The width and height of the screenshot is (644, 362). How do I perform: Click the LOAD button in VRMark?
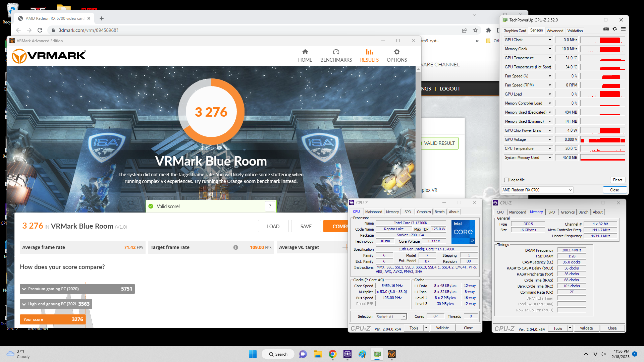[x=273, y=226]
